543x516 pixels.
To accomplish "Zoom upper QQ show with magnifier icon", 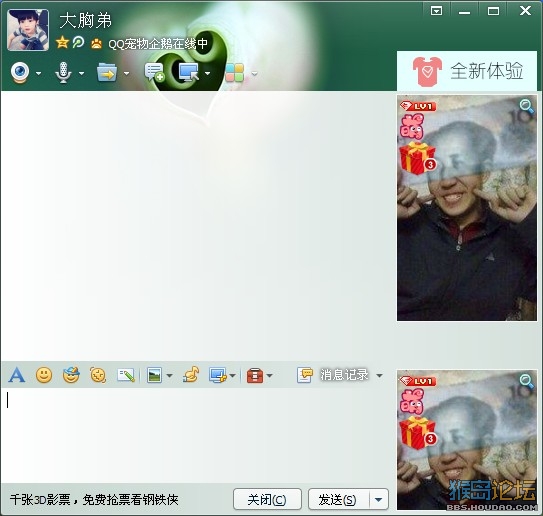I will [527, 106].
